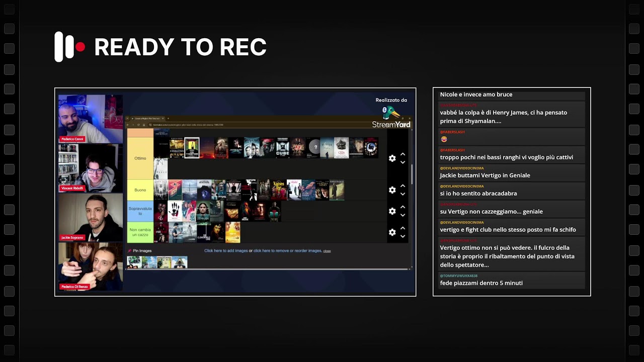Screen dimensions: 644x362
Task: Click chat username @TOMMYUWUKK4838
Action: coord(459,276)
